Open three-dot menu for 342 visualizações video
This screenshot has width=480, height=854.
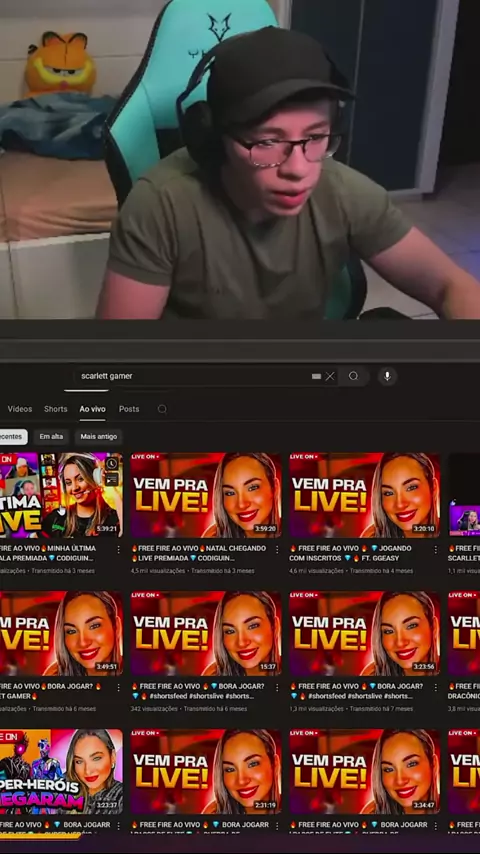pyautogui.click(x=277, y=688)
